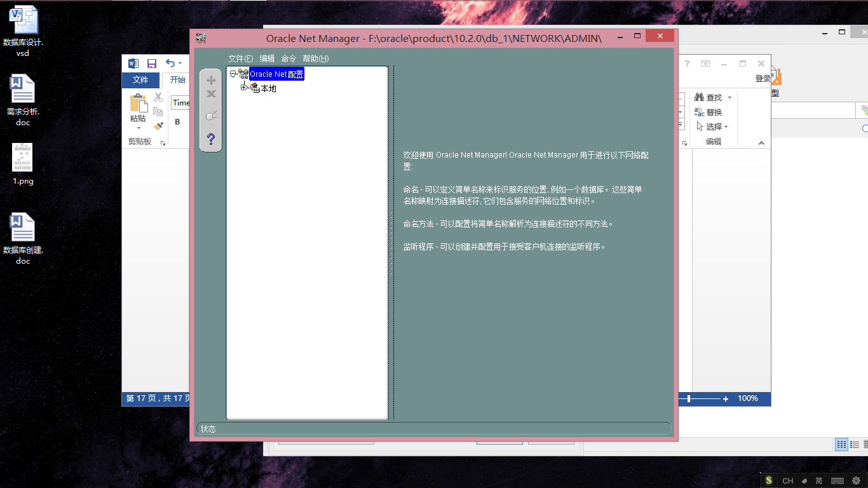
Task: Select 需求分析.doc desktop file
Action: (x=23, y=100)
